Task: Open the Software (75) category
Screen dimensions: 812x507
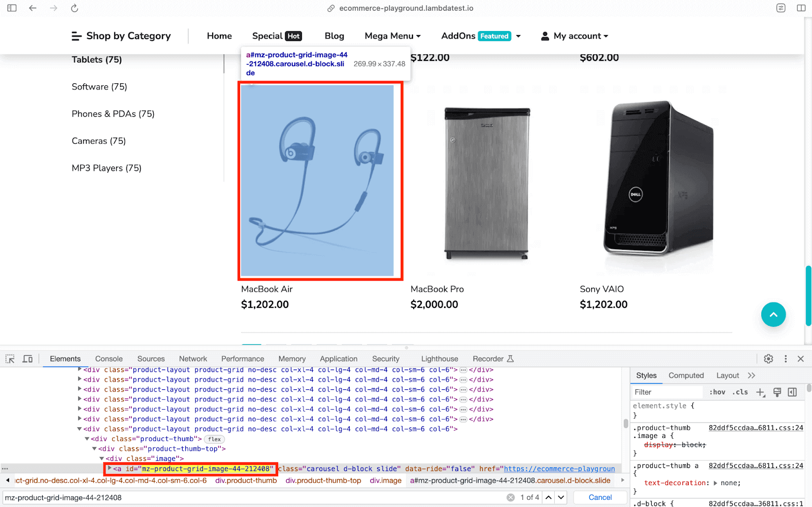Action: click(x=99, y=87)
